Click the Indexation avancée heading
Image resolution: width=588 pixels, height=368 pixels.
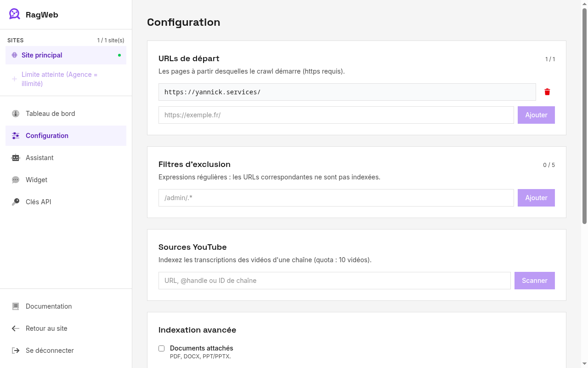tap(197, 330)
